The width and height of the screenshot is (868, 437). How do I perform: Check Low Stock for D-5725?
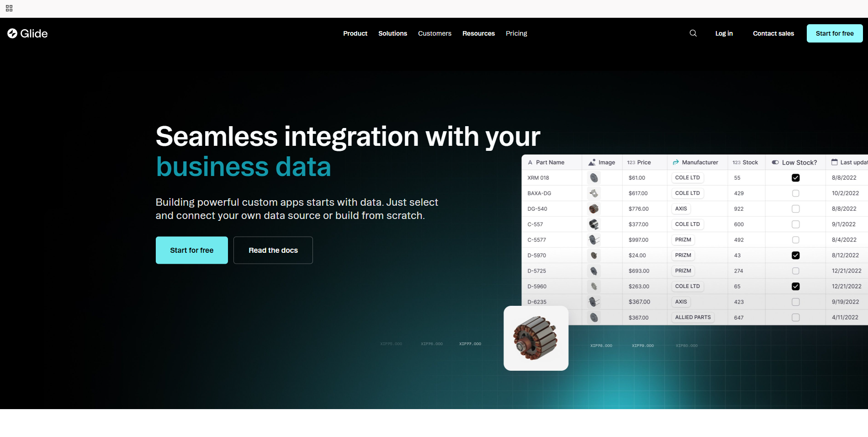pos(795,271)
